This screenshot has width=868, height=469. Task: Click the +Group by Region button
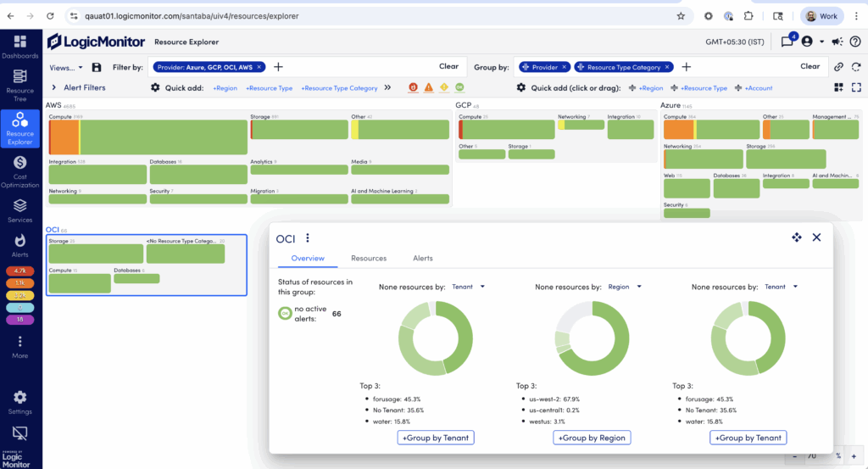coord(592,438)
